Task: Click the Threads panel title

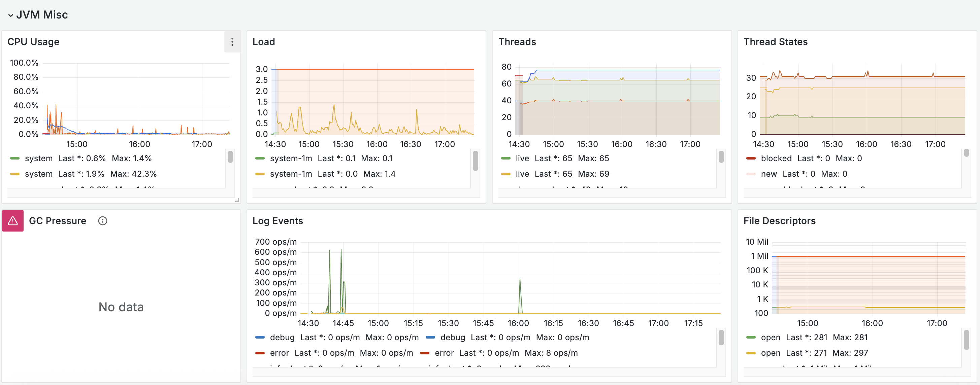Action: pos(517,42)
